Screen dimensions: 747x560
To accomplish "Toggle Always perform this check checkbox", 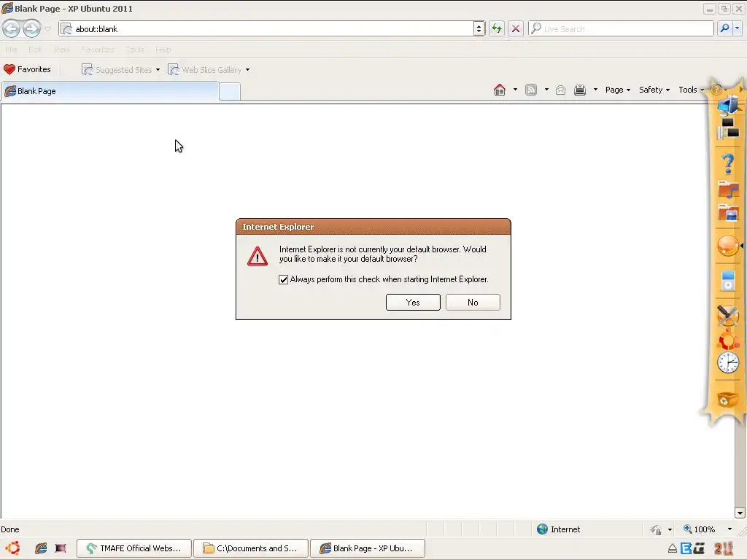I will 284,279.
